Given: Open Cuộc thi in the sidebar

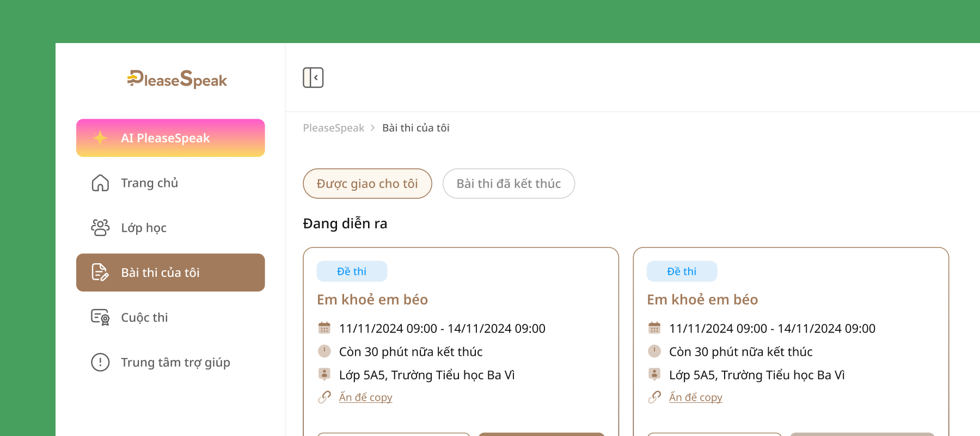Looking at the screenshot, I should tap(170, 317).
